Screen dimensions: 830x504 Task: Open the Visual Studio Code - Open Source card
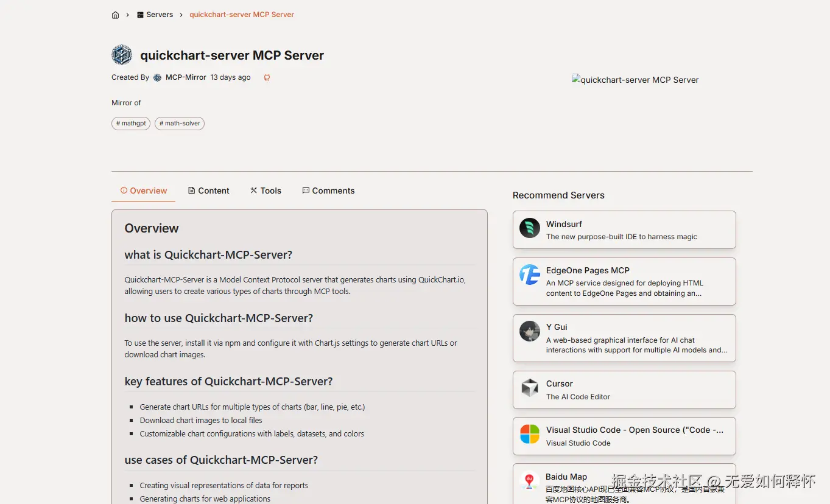(624, 436)
